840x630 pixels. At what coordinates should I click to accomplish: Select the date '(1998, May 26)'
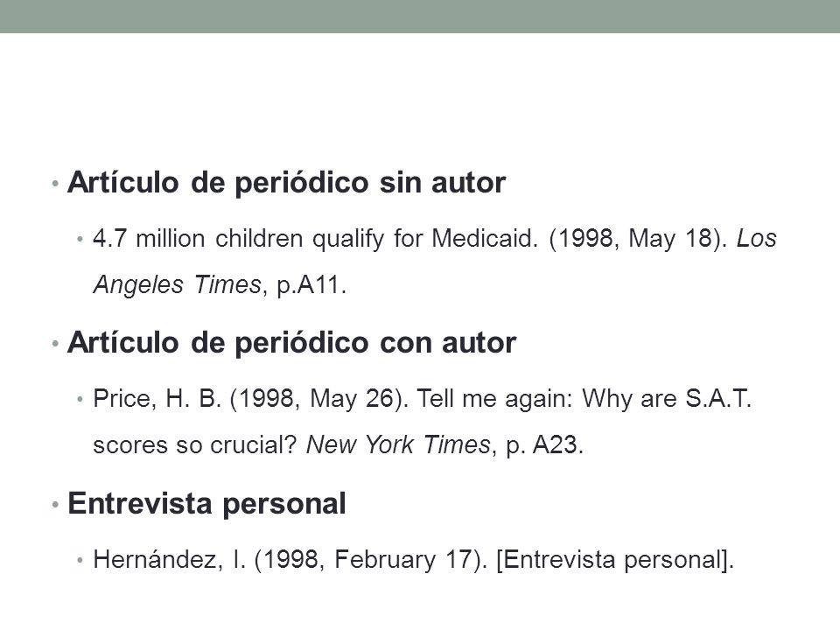pos(318,399)
